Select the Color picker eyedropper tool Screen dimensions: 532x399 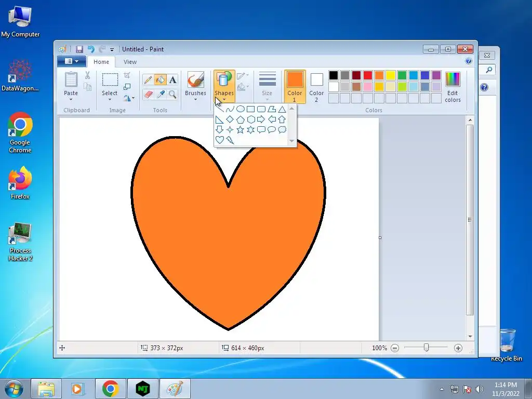tap(160, 94)
